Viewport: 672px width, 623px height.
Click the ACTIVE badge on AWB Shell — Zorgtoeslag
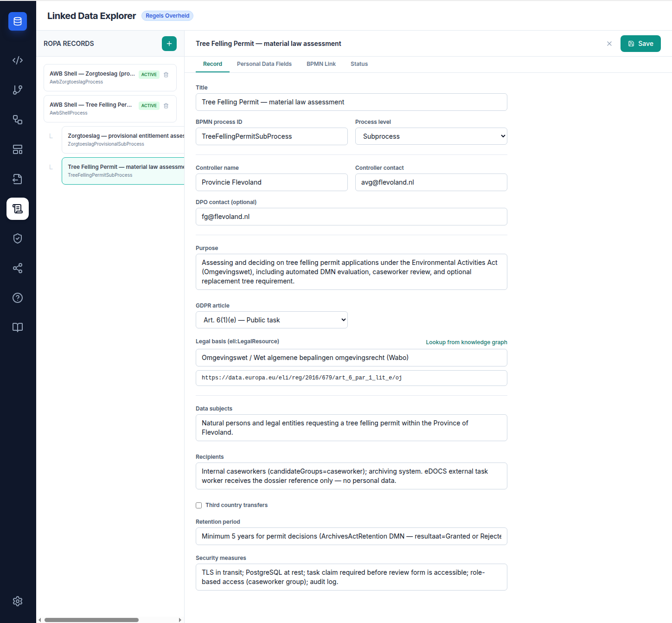click(149, 74)
